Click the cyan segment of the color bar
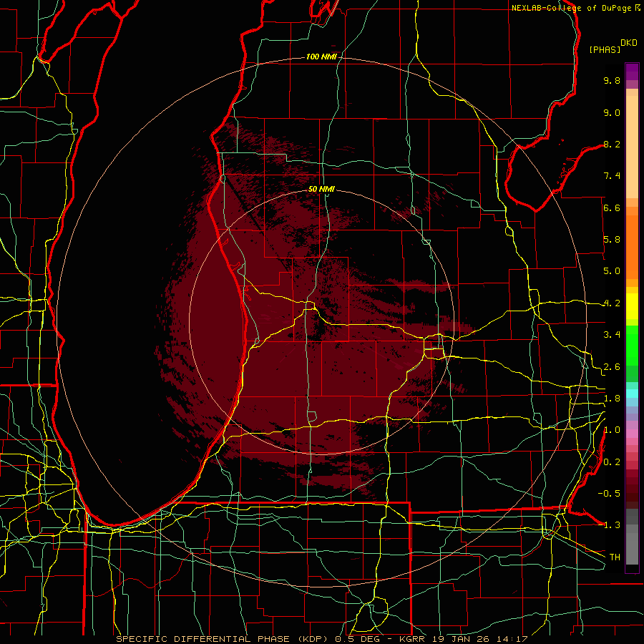Viewport: 644px width, 644px height. pyautogui.click(x=632, y=394)
